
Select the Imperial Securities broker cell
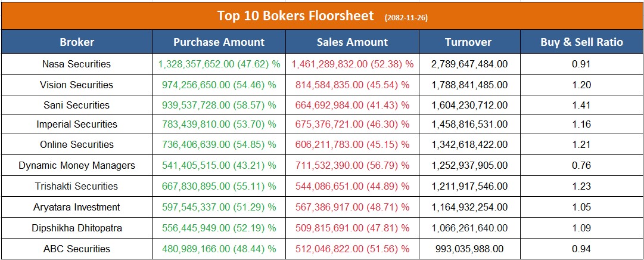76,125
